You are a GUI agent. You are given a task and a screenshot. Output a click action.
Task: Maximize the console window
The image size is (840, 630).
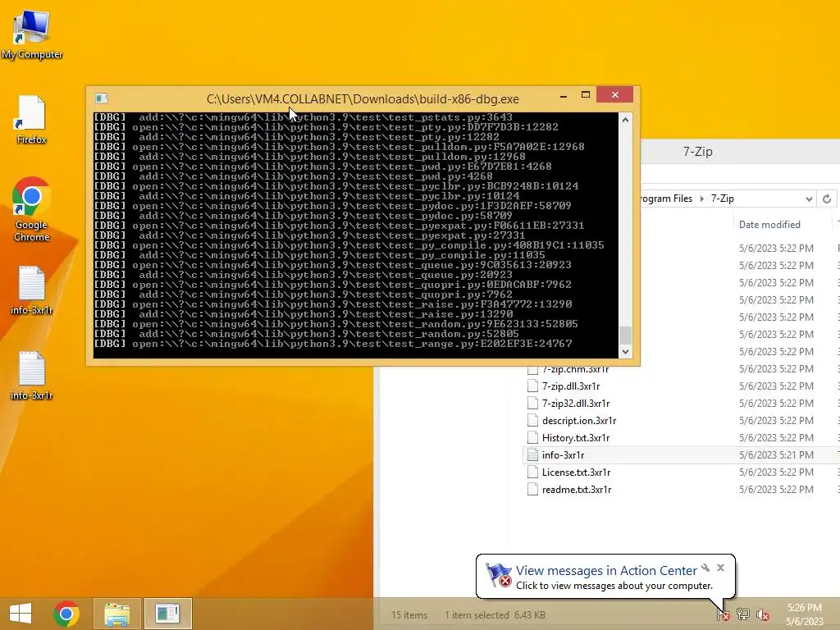click(x=585, y=95)
